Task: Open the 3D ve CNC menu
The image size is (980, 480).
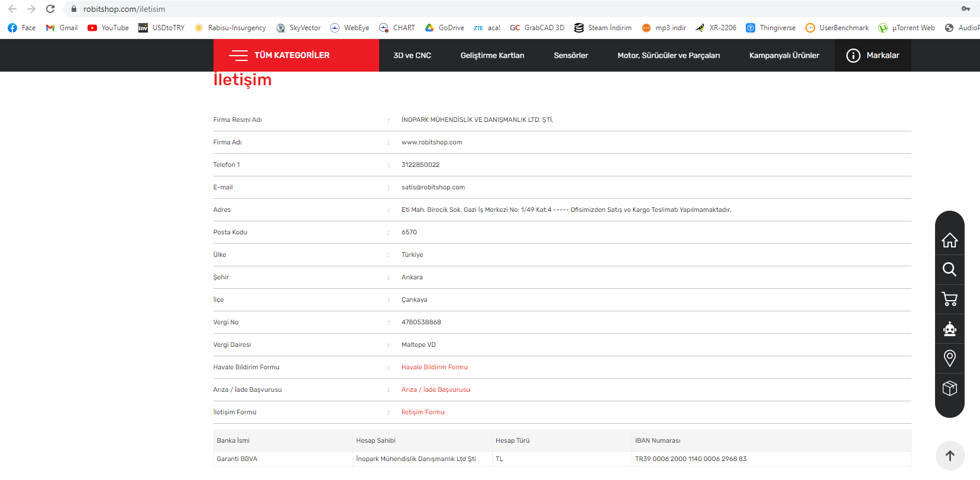Action: tap(412, 56)
